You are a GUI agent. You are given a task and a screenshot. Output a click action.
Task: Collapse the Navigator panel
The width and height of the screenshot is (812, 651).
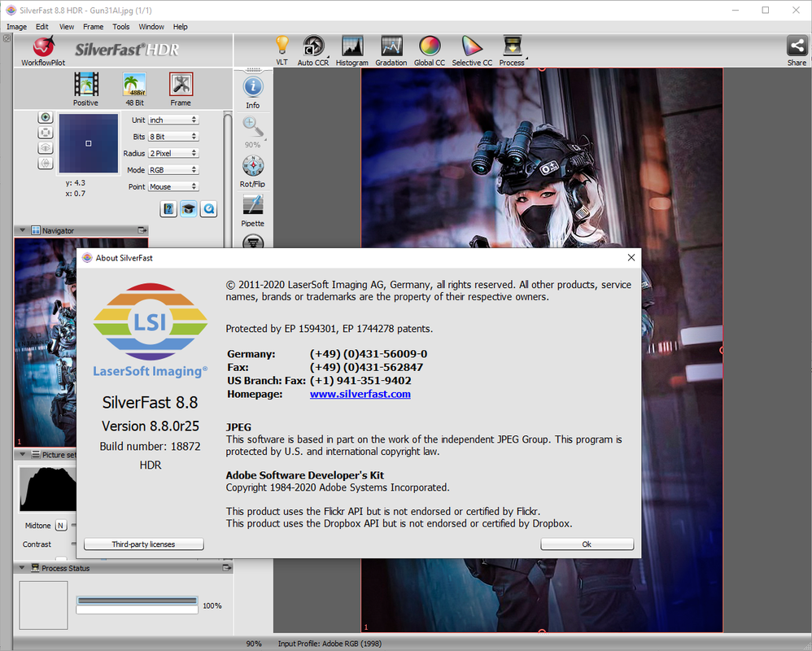[22, 230]
